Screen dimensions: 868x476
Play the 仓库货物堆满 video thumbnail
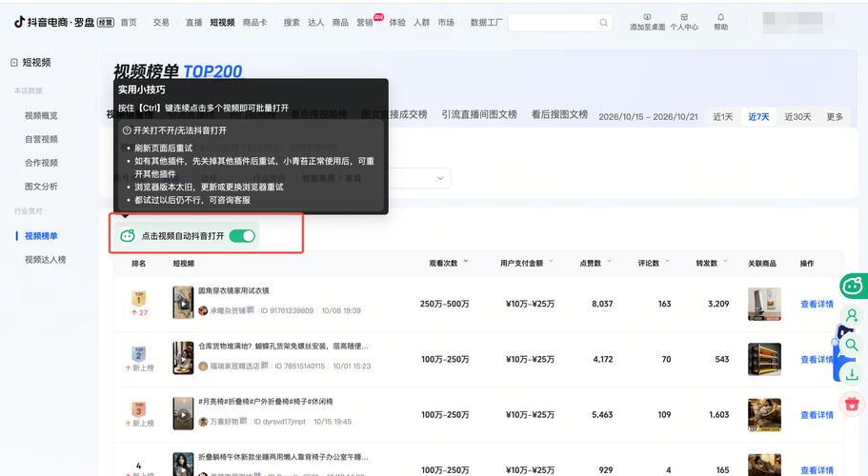pyautogui.click(x=183, y=358)
